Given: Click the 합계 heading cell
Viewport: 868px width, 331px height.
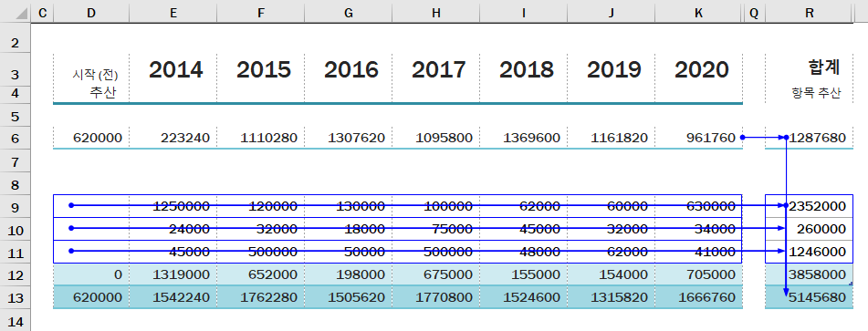Looking at the screenshot, I should [810, 69].
